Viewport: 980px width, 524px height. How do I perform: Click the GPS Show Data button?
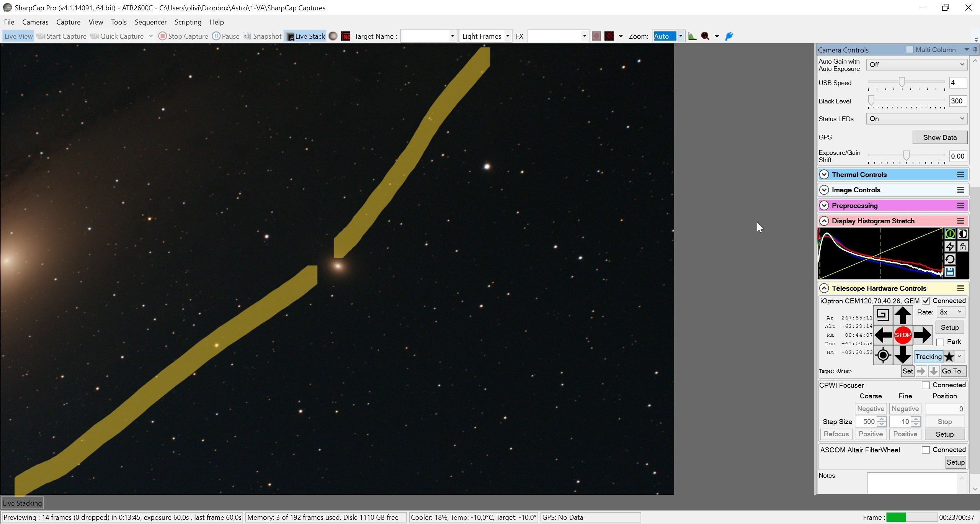(940, 138)
